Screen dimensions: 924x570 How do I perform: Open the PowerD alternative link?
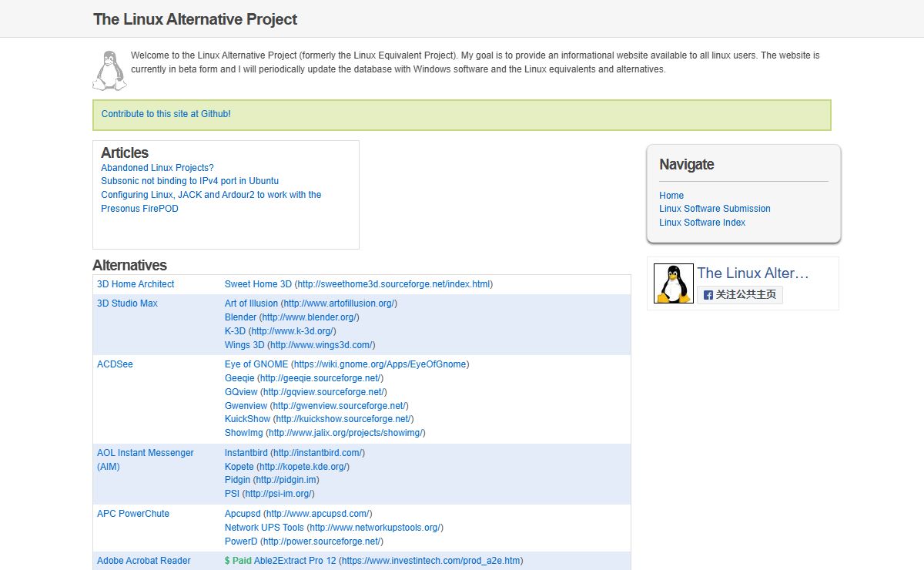point(241,541)
